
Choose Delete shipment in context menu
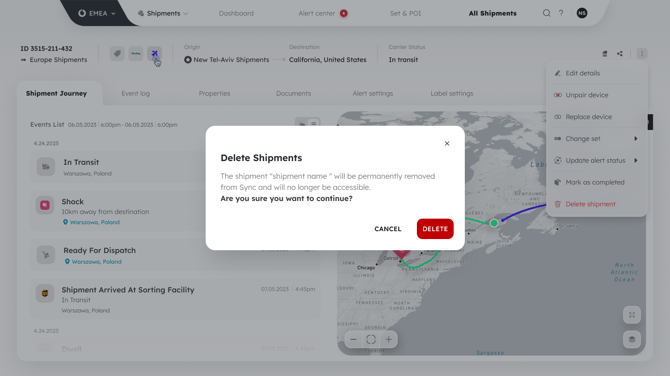597,204
